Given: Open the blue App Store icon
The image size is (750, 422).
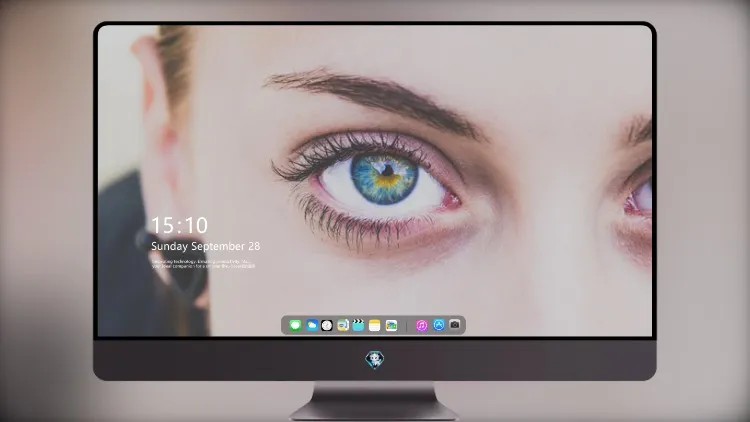Looking at the screenshot, I should click(x=439, y=325).
